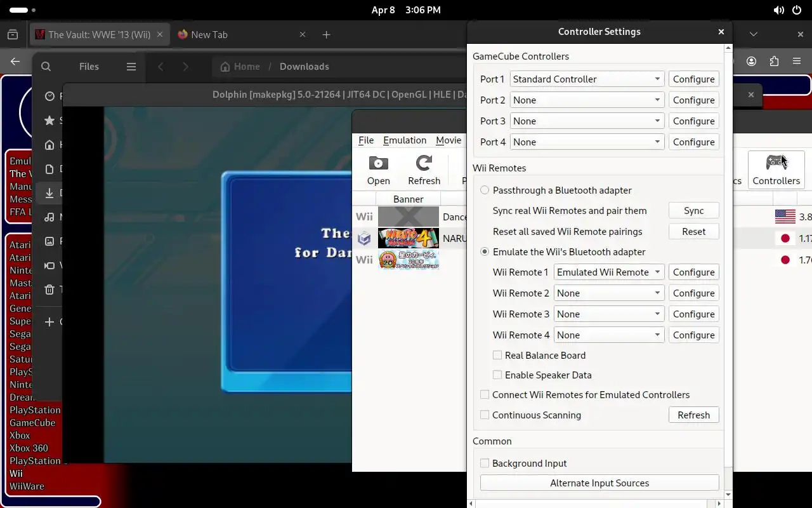Click the volume icon in top bar

point(779,10)
